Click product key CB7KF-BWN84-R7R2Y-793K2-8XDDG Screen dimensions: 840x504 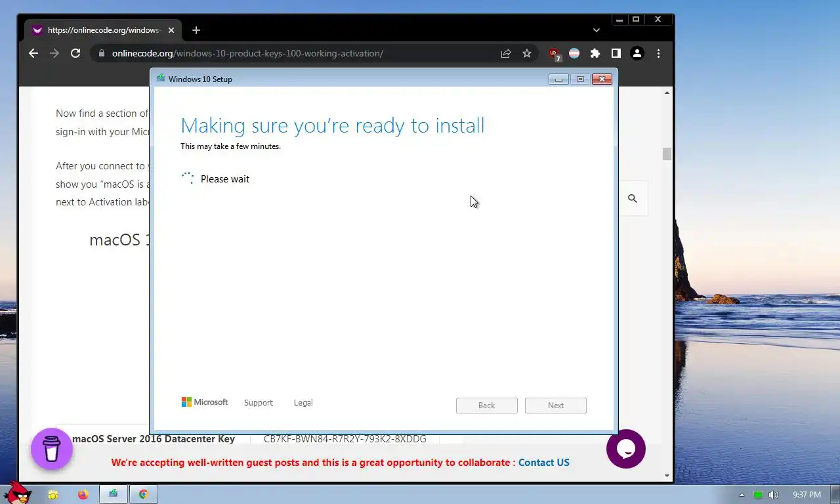345,439
